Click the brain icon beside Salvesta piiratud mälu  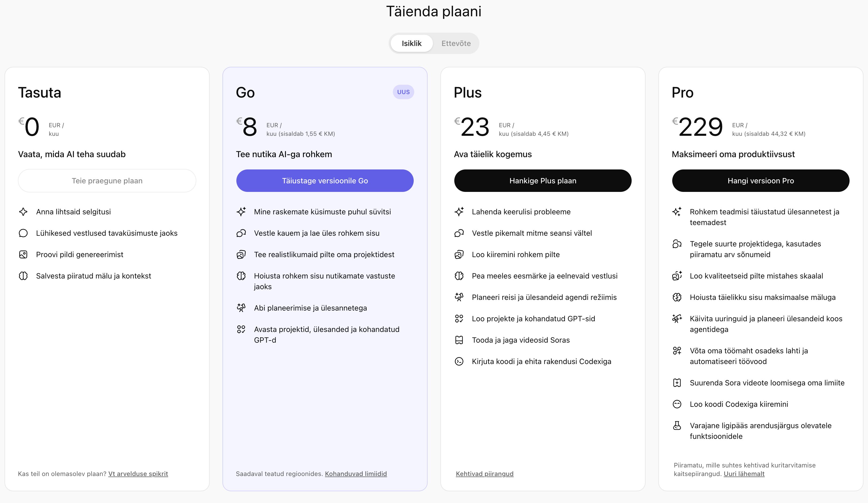(x=23, y=276)
